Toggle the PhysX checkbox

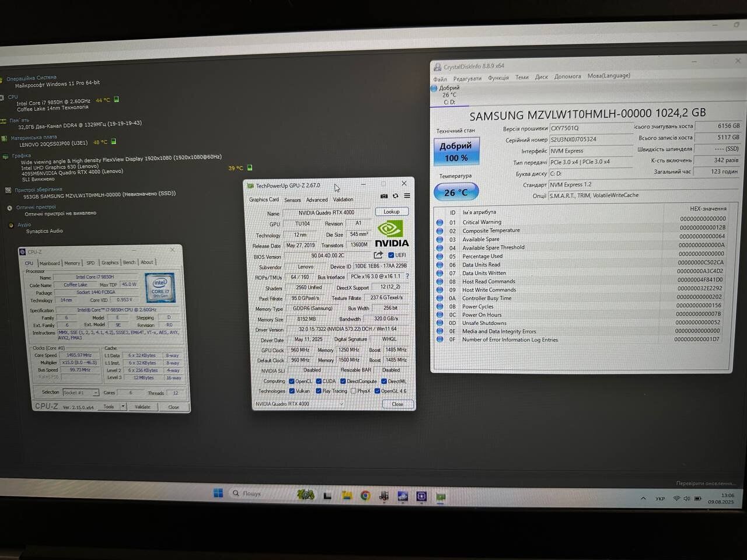coord(354,391)
